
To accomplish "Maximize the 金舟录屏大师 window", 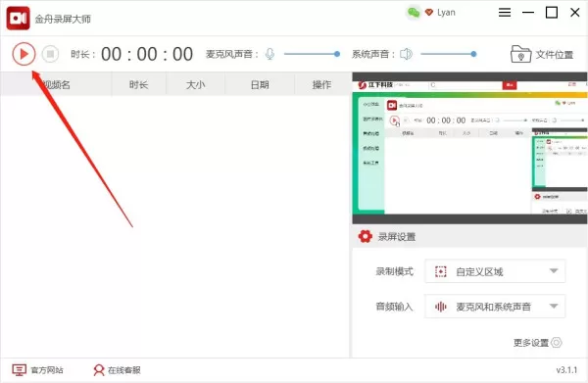I will click(551, 13).
